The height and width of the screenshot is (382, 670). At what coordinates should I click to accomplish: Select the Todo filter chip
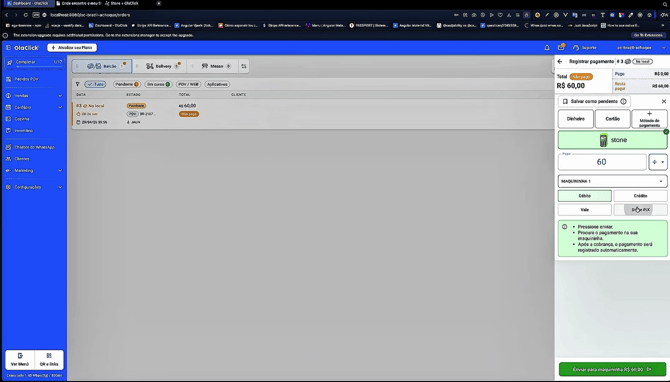(95, 84)
